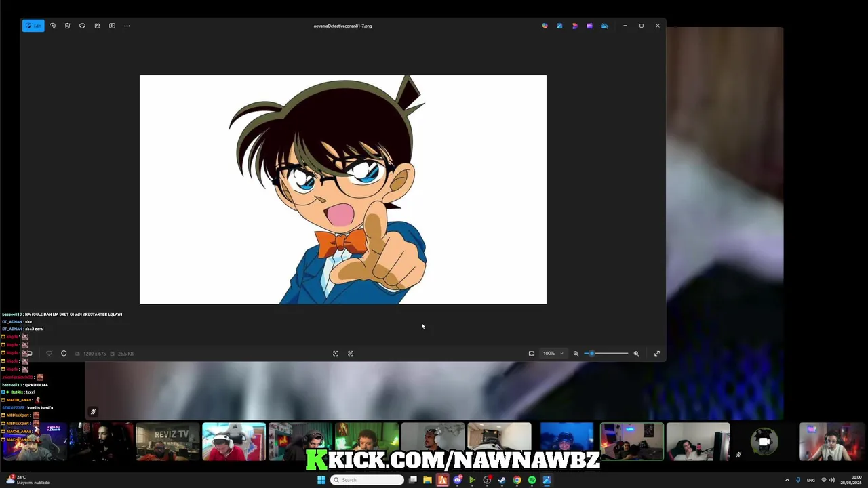Open the 100% zoom level dropdown
The height and width of the screenshot is (488, 868).
click(x=553, y=353)
